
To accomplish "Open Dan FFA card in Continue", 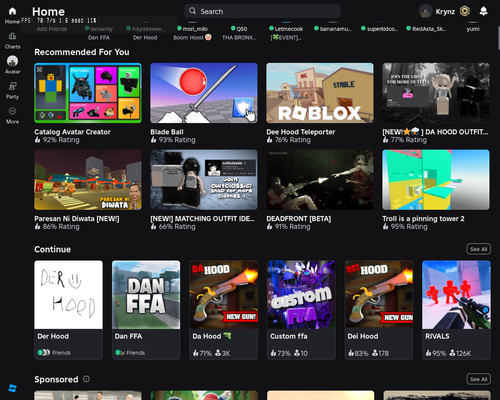I will click(x=146, y=310).
